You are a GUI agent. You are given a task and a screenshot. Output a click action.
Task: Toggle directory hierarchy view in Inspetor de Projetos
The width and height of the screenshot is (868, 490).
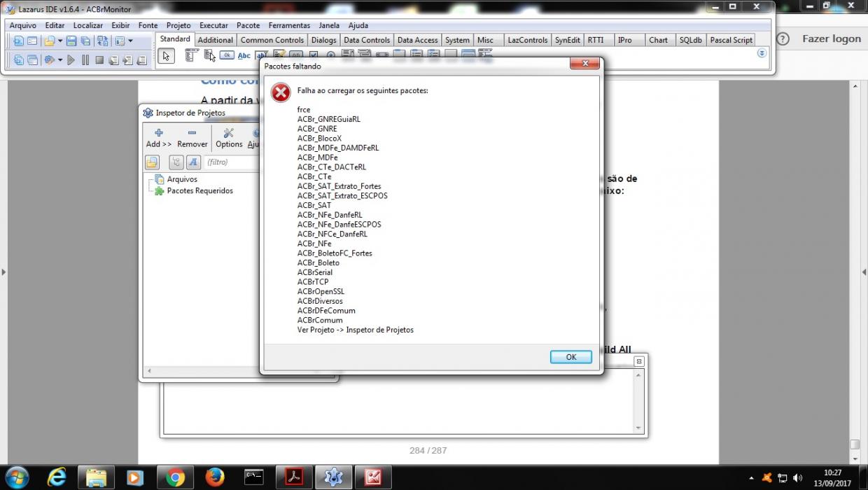(176, 162)
